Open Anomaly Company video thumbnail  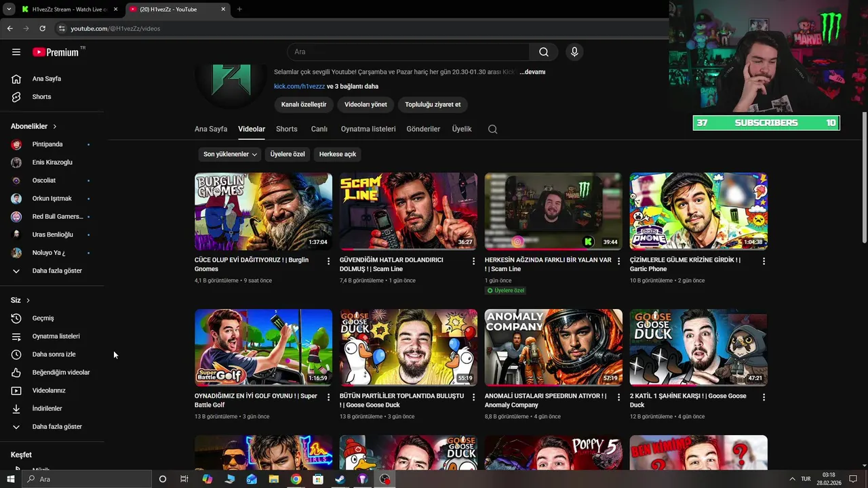click(x=553, y=348)
